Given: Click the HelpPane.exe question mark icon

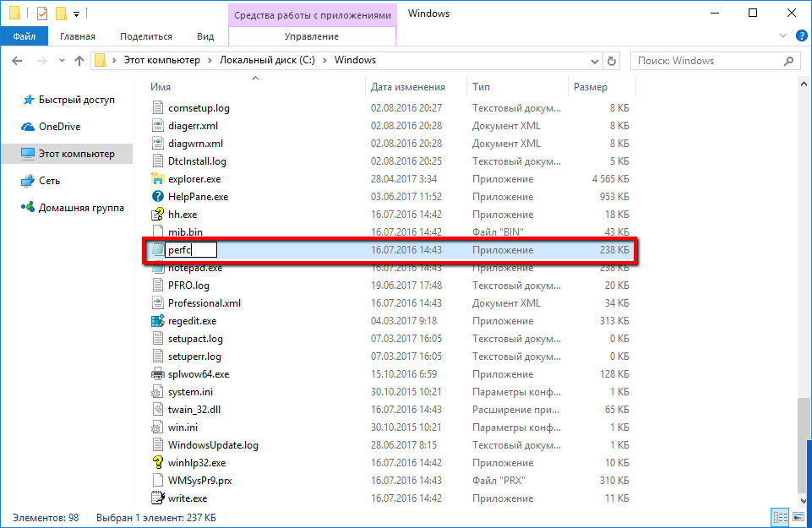Looking at the screenshot, I should 158,196.
